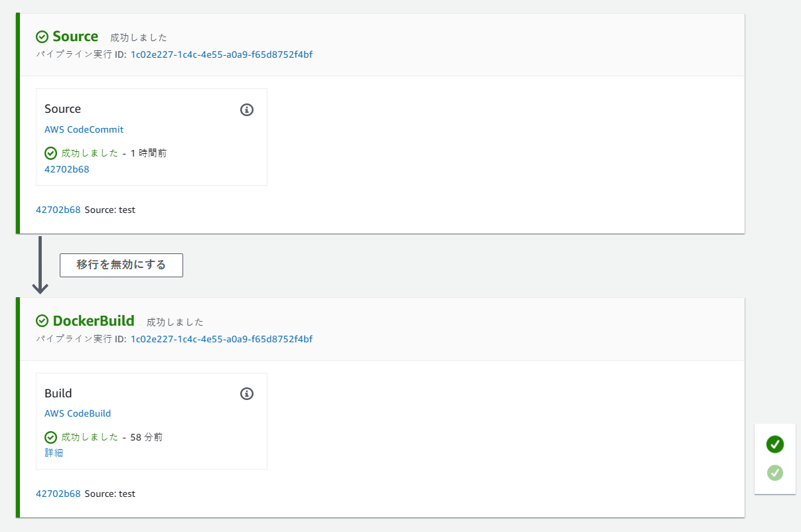Click the Source stage title heading
This screenshot has height=532, width=801.
pos(76,37)
